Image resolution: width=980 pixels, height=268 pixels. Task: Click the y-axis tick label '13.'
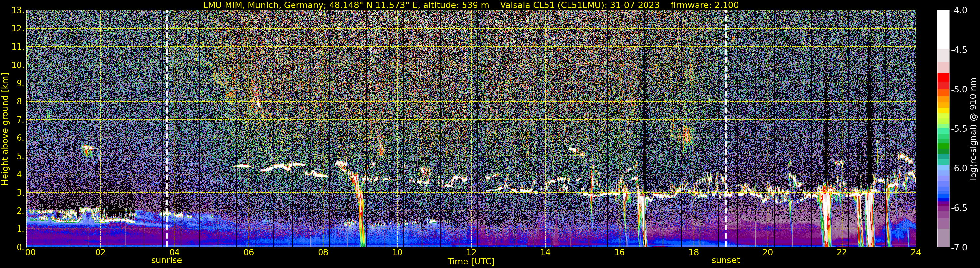18,11
